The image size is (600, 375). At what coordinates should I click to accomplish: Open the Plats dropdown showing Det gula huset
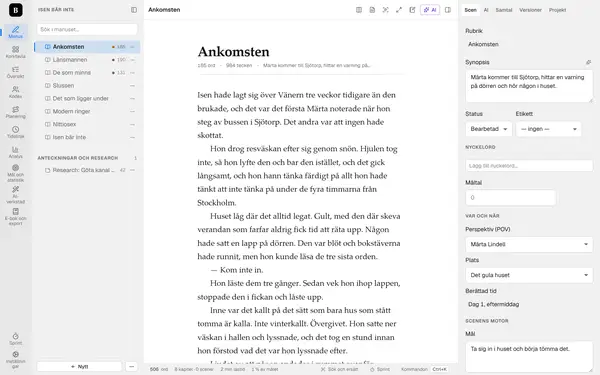pos(529,275)
